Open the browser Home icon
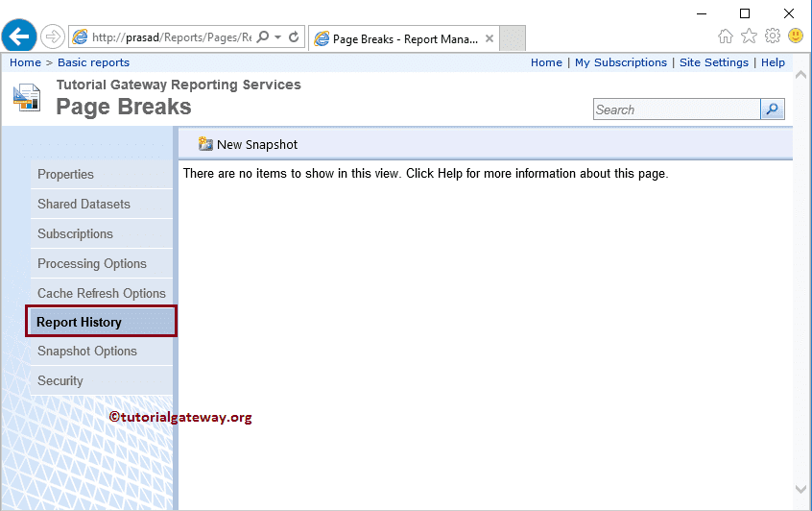 click(726, 36)
